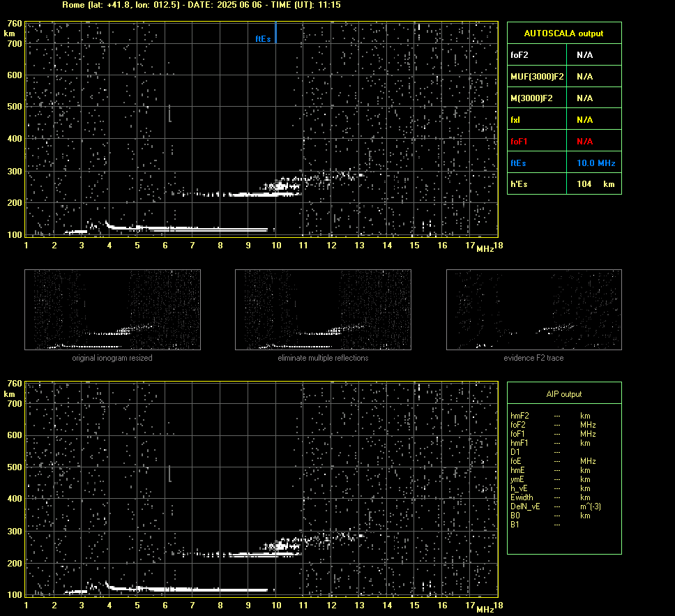
Task: Select the red foF1 row label
Action: pyautogui.click(x=519, y=142)
